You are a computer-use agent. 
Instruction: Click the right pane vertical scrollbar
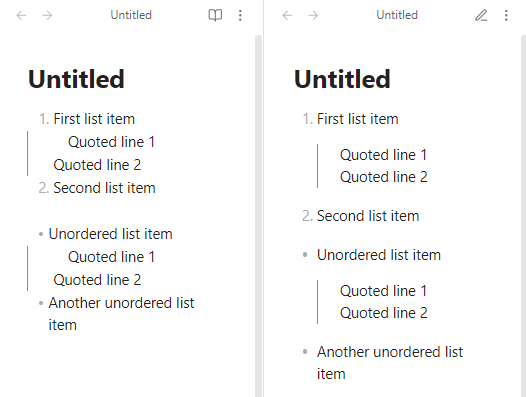[x=524, y=216]
